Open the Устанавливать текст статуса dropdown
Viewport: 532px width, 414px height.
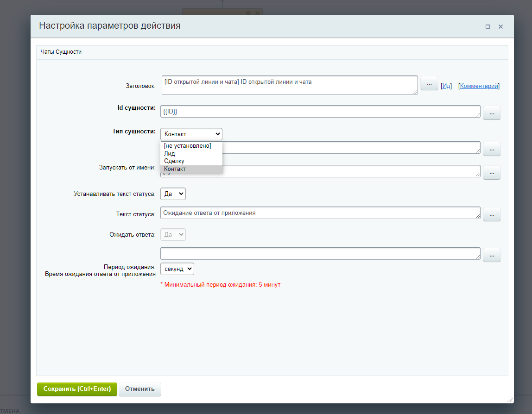(x=173, y=194)
